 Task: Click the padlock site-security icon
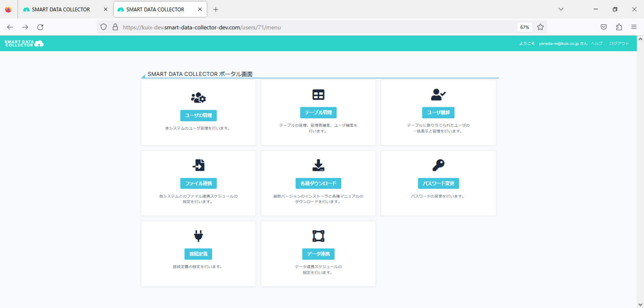115,27
